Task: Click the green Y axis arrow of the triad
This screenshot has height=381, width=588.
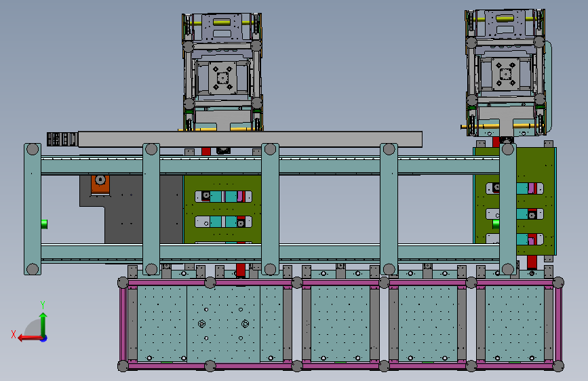Action: pos(43,324)
